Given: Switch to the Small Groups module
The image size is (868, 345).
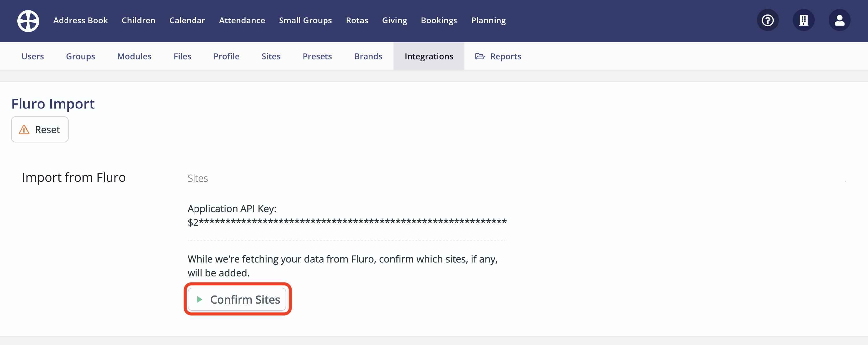Looking at the screenshot, I should tap(305, 20).
